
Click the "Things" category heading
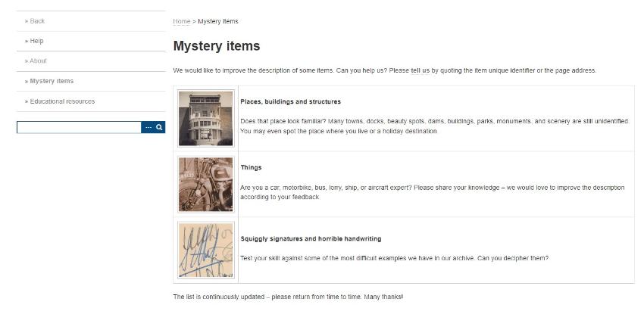tap(251, 167)
